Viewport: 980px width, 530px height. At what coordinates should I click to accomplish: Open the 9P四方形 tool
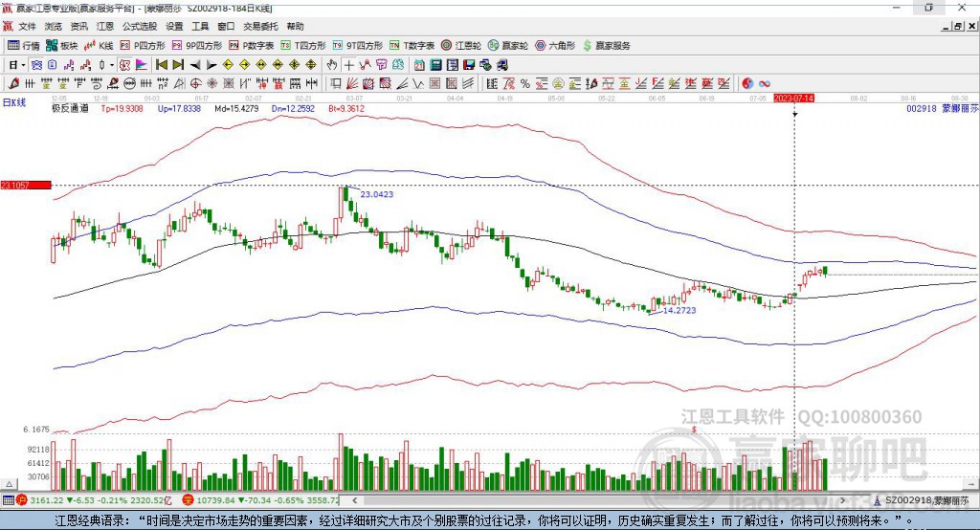click(197, 46)
